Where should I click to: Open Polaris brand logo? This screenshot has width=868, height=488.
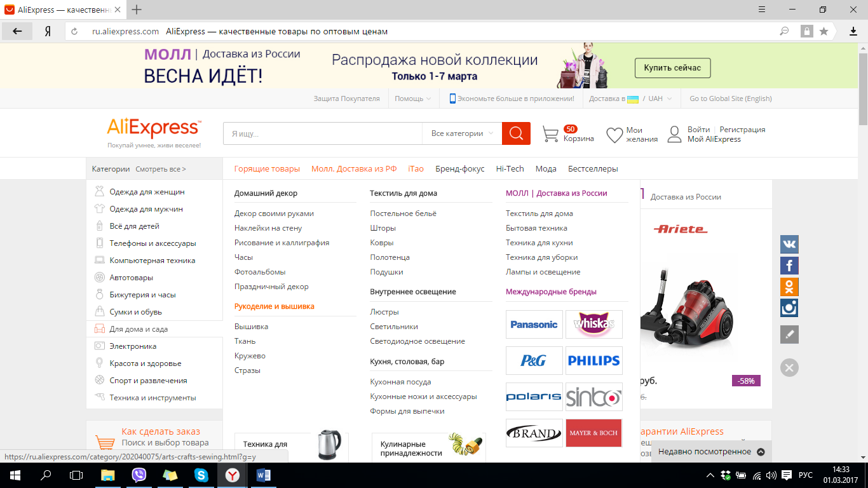(534, 396)
